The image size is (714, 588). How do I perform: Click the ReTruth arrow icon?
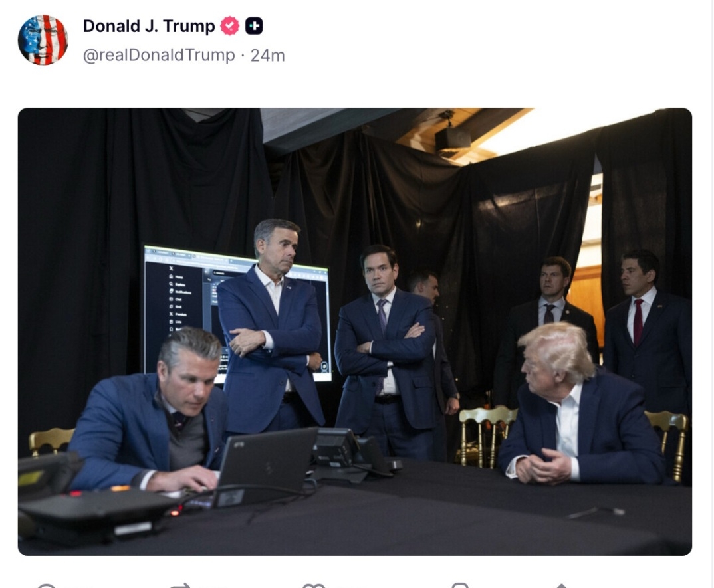180,585
